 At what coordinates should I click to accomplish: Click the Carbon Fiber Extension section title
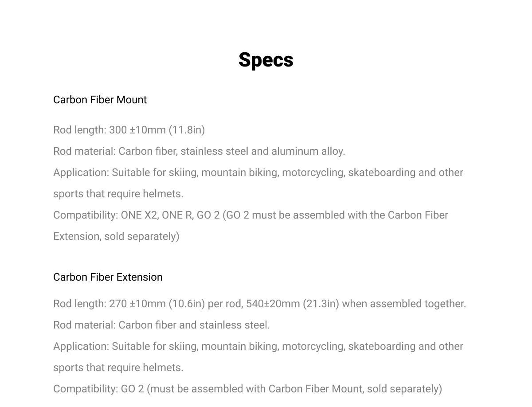[108, 277]
